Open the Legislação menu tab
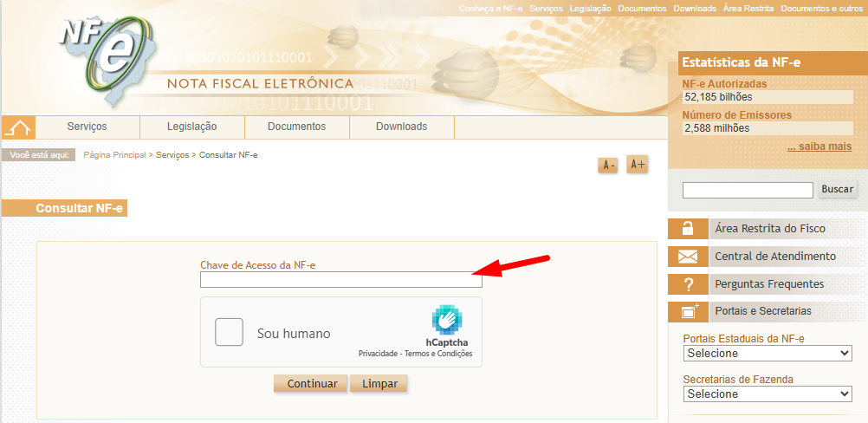868x423 pixels. [192, 127]
